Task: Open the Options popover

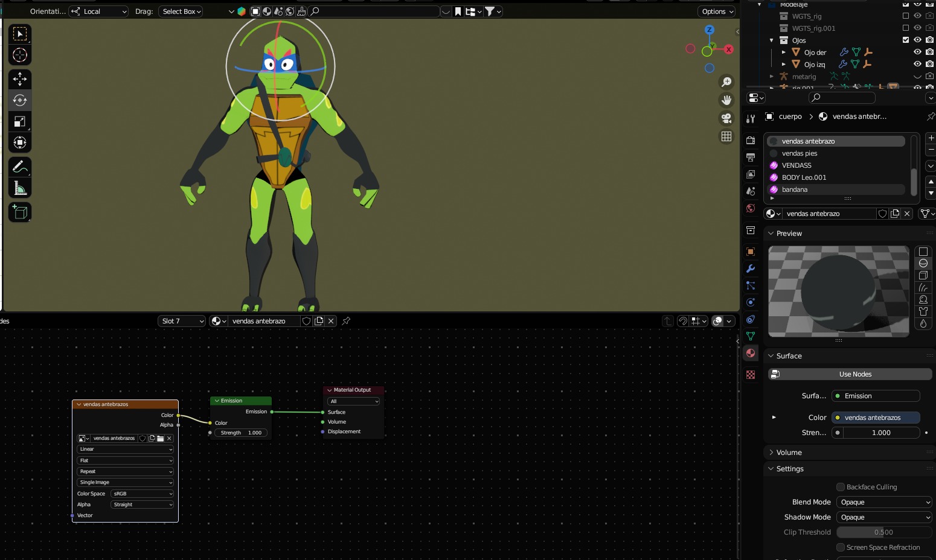Action: (x=717, y=11)
